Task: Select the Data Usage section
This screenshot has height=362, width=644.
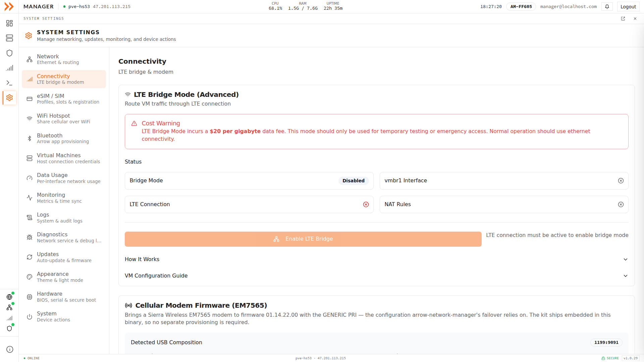Action: pos(64,178)
